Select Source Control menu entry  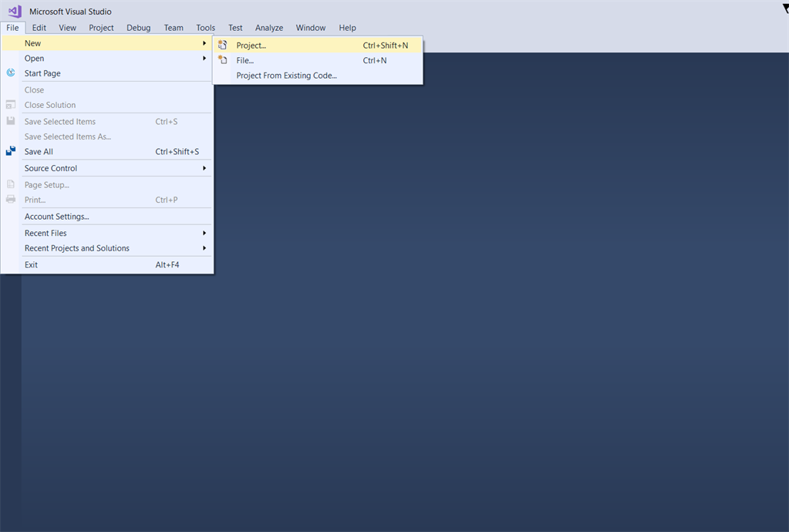106,168
